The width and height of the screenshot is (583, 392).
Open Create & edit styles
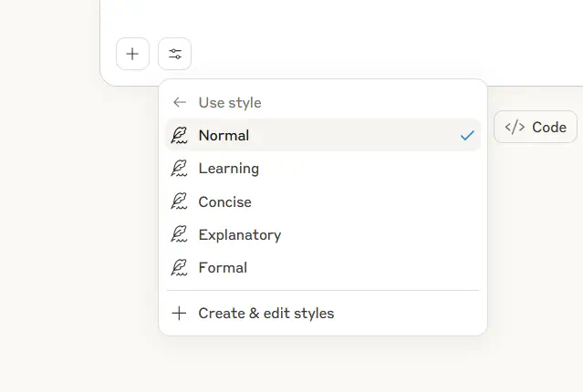266,314
